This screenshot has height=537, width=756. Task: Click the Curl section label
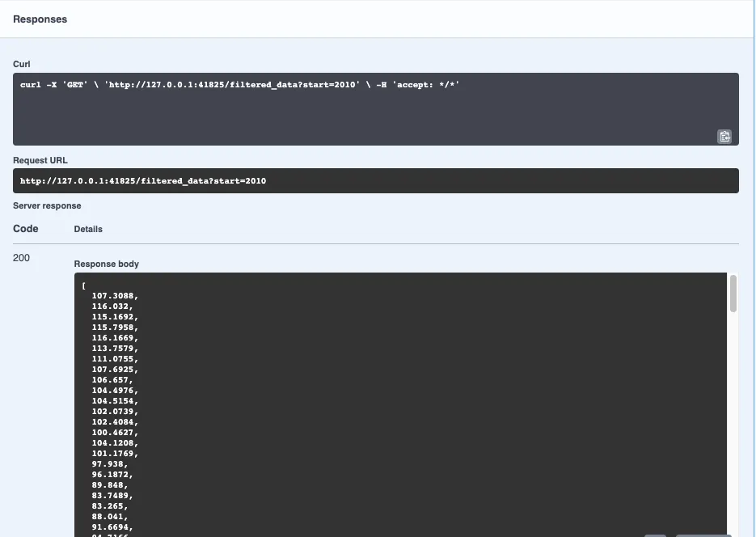pyautogui.click(x=21, y=64)
